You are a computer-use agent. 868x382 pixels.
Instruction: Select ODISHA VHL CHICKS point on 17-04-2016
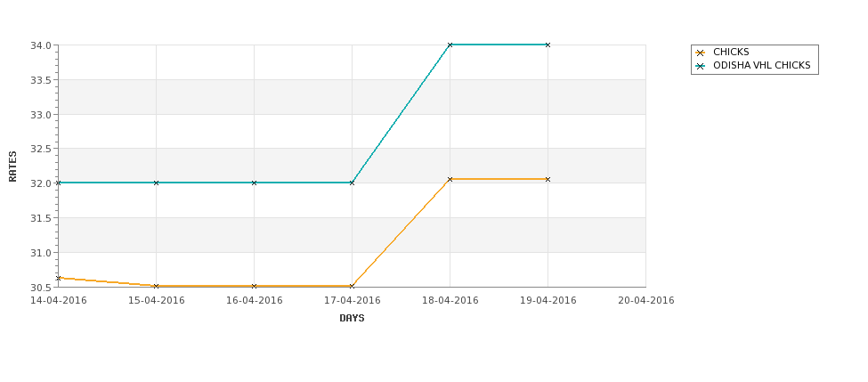pyautogui.click(x=352, y=183)
